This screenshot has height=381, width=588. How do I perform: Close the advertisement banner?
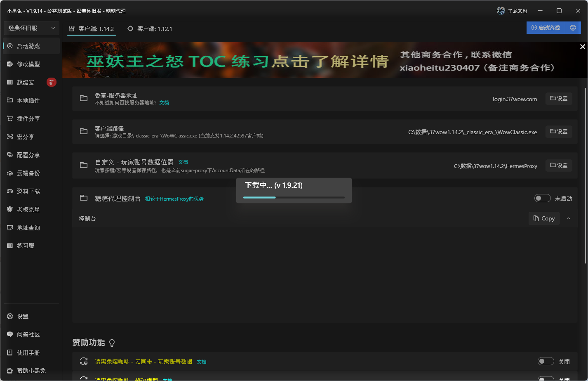click(x=583, y=47)
